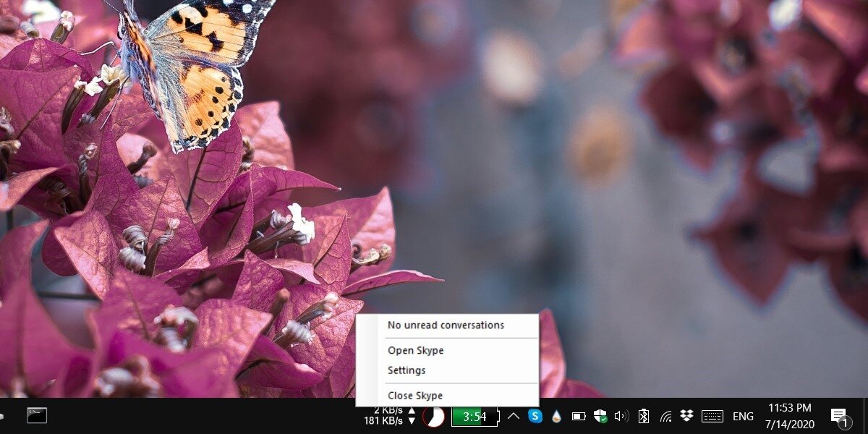
Task: Open Windows Security via the shield icon
Action: [x=600, y=416]
